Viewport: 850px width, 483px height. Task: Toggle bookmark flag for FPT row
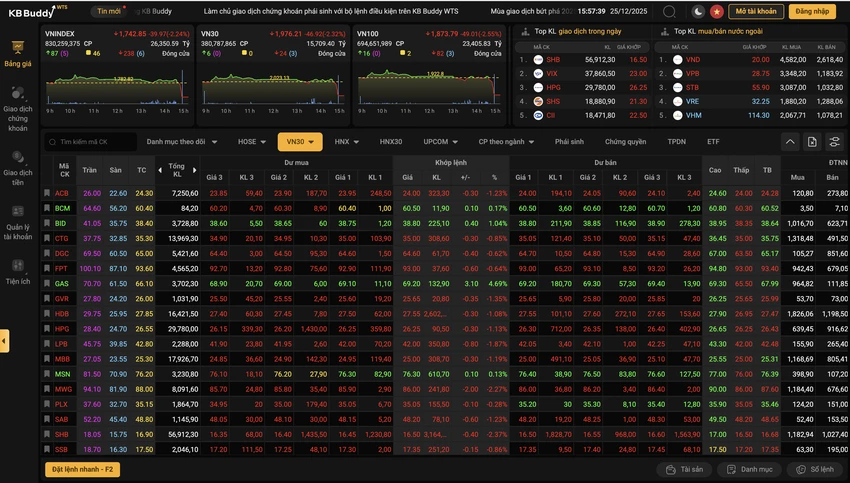pos(47,268)
